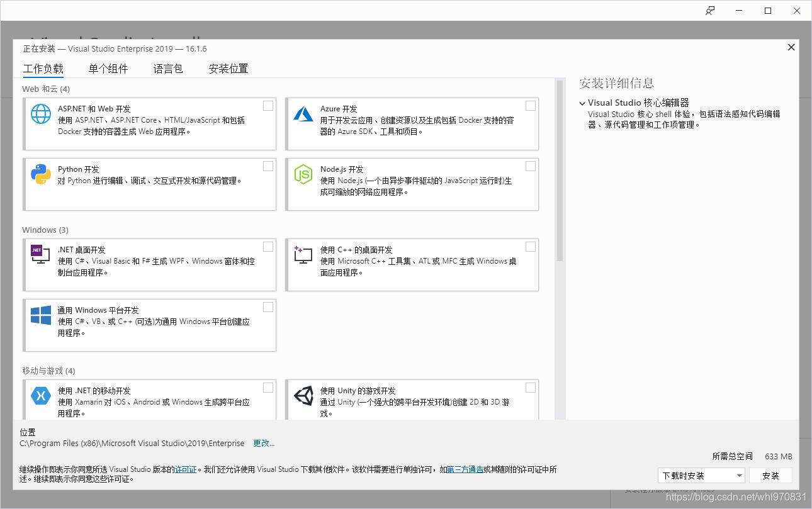
Task: Open the 下载时安装 install mode dropdown
Action: point(701,476)
